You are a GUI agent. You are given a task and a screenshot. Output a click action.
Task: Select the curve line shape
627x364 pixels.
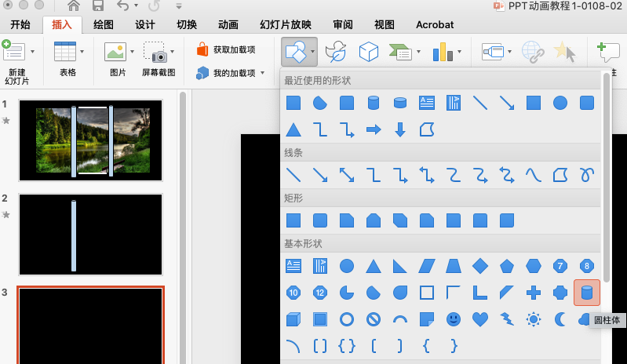(x=534, y=175)
